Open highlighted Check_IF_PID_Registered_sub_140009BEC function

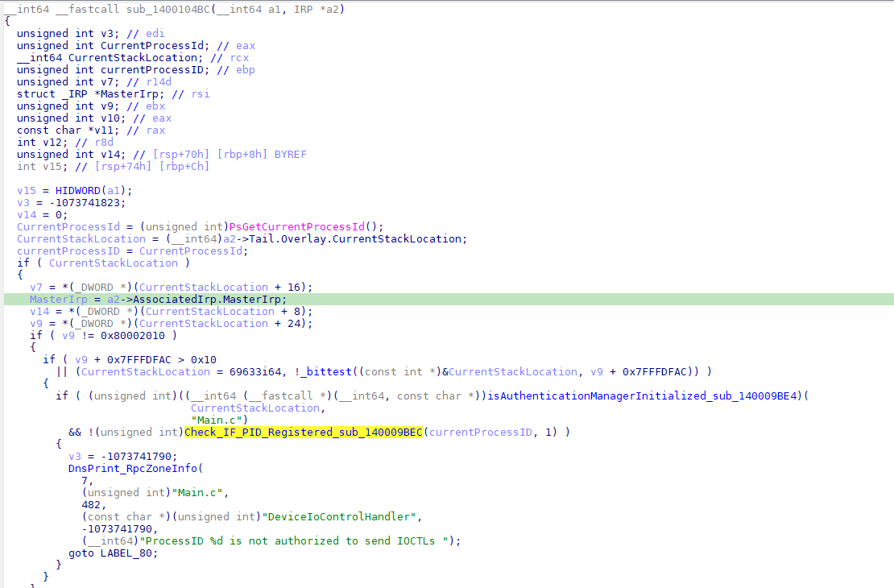(x=304, y=433)
